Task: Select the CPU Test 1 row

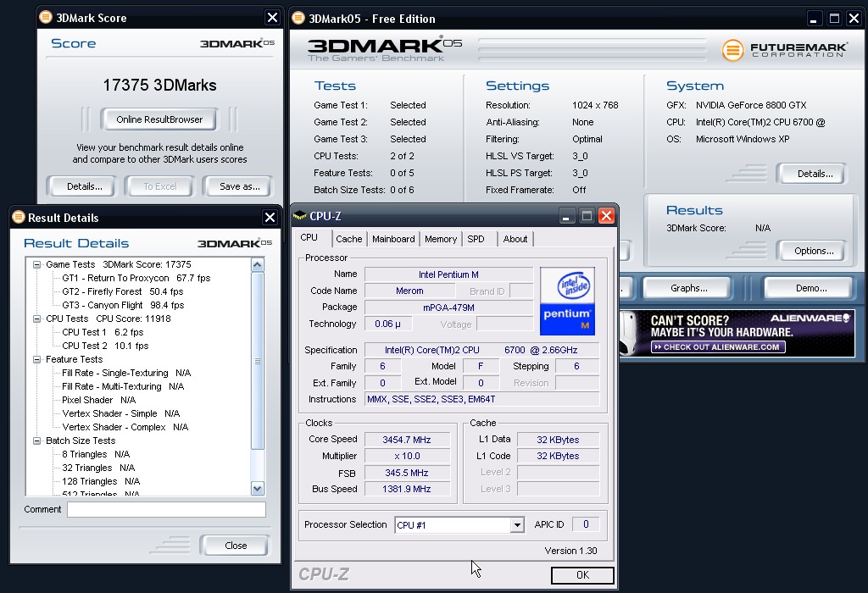Action: coord(103,332)
